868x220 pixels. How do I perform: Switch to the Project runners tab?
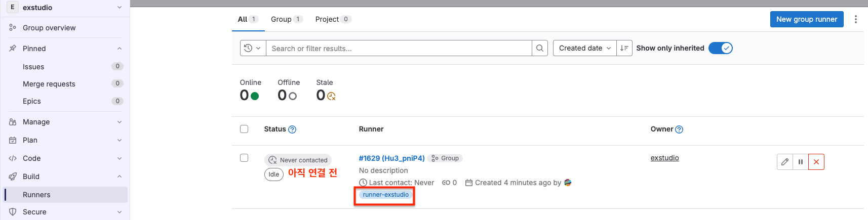pyautogui.click(x=333, y=19)
